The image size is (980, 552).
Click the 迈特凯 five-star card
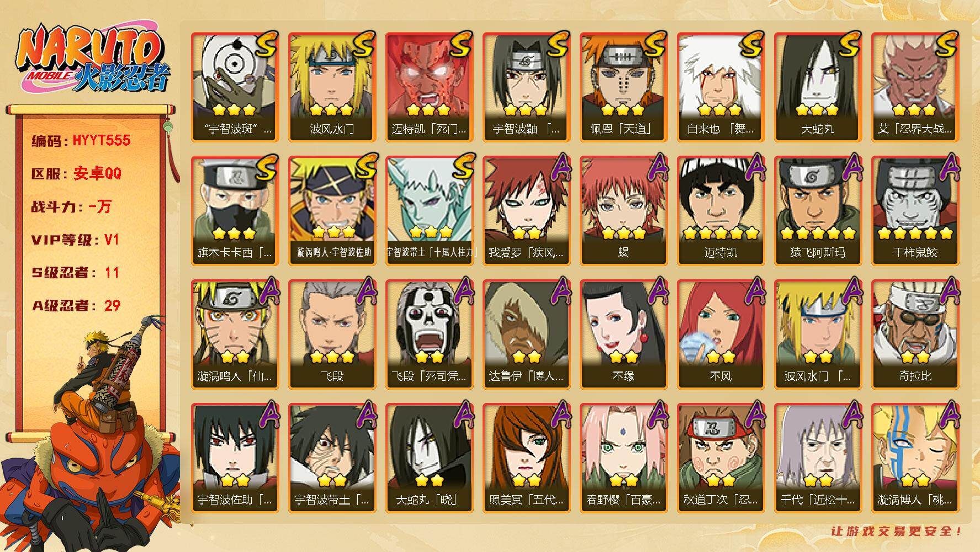point(721,210)
